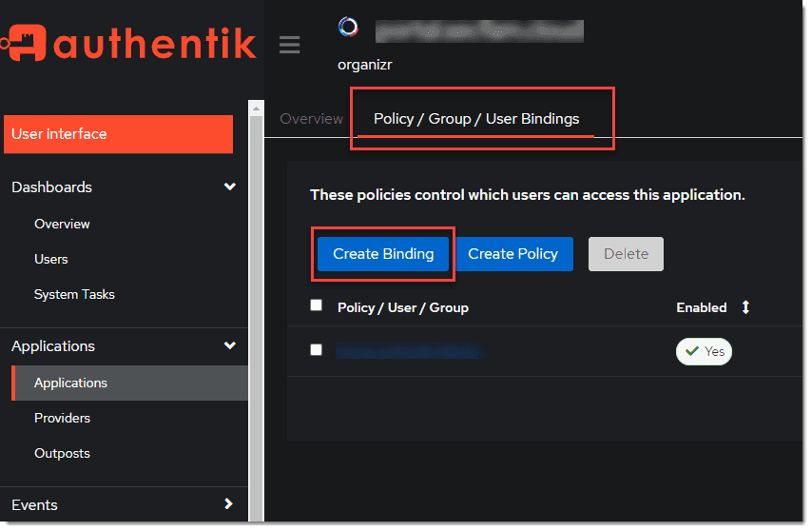Open Policy / Group / User Bindings tab
The width and height of the screenshot is (812, 531).
click(476, 119)
